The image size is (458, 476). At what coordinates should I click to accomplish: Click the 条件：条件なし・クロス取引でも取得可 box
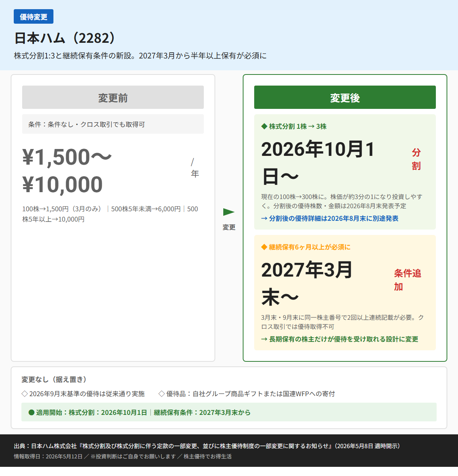point(113,124)
